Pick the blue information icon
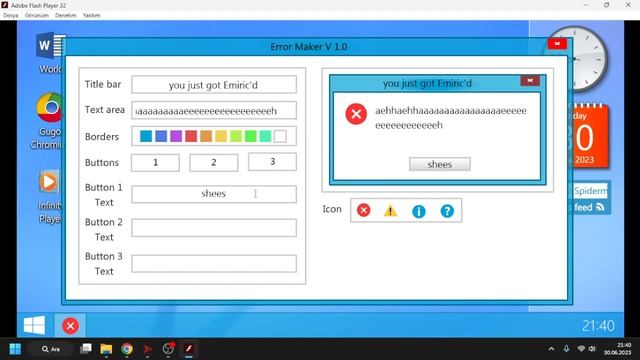Screen dimensions: 640x360 [419, 211]
